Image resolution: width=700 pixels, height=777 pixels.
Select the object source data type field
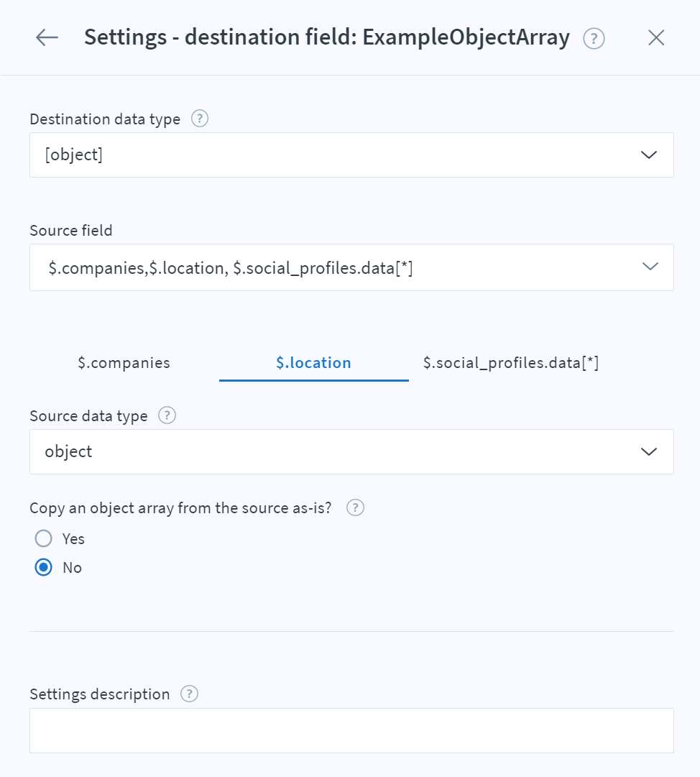(x=351, y=451)
